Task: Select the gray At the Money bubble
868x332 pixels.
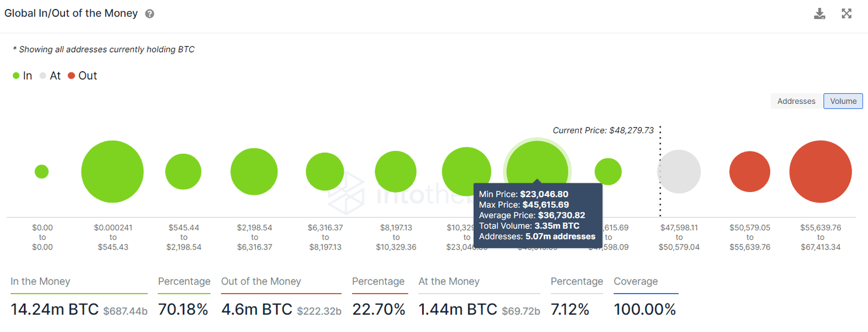Action: tap(679, 172)
